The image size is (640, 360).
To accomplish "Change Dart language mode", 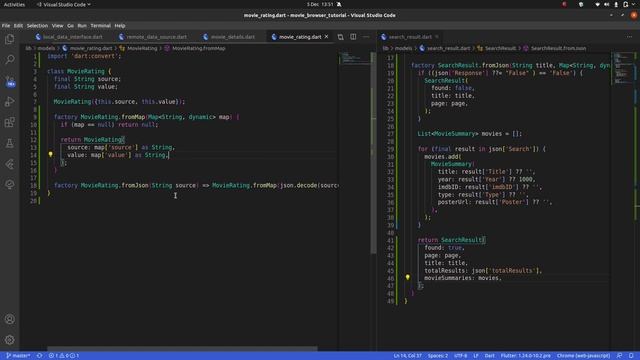I will tap(489, 356).
